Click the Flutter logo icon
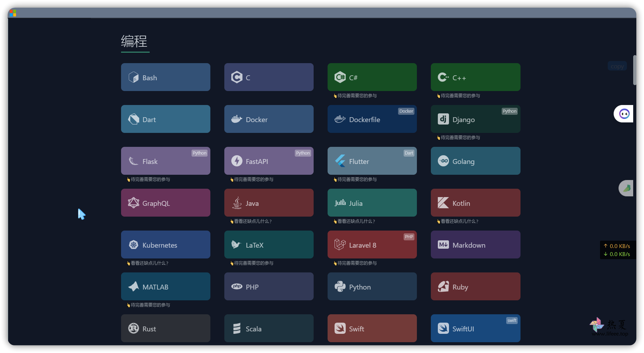This screenshot has height=353, width=644. coord(340,161)
